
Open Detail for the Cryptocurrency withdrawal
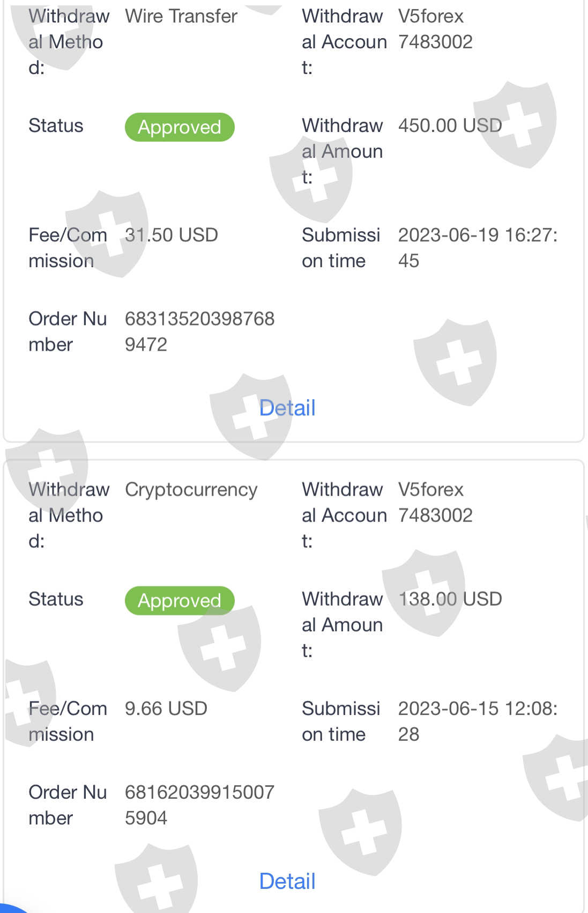[287, 881]
